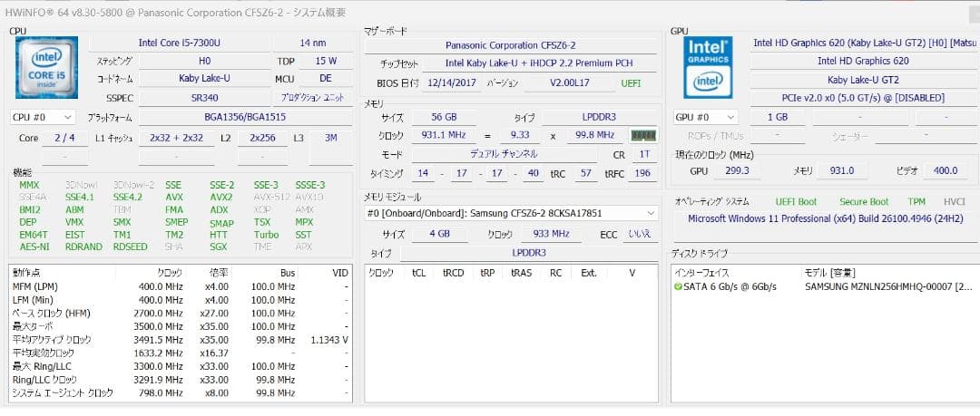Click the 2 / 4 core count
Screen dimensions: 980x416
(64, 138)
